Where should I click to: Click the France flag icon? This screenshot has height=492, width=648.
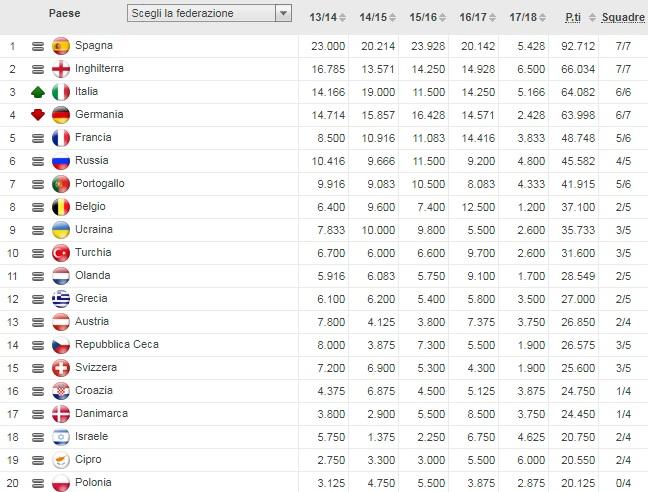60,138
